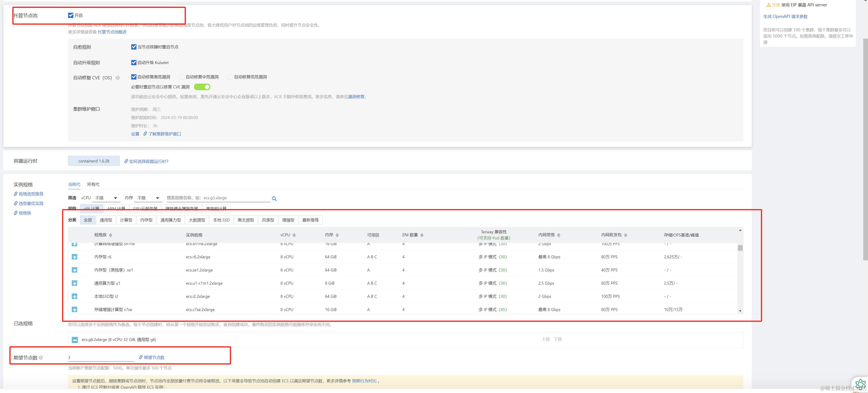Click help icon next to 自动修复 CVE (OS)
868x393 pixels.
click(118, 78)
